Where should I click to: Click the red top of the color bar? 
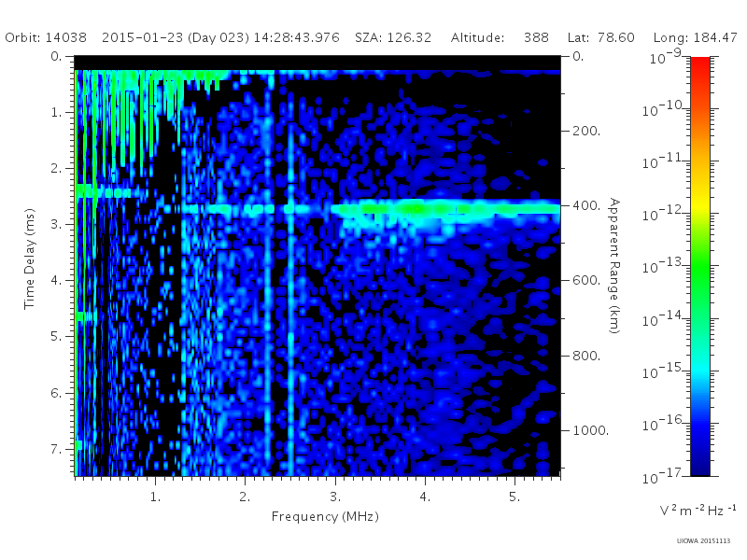click(700, 66)
